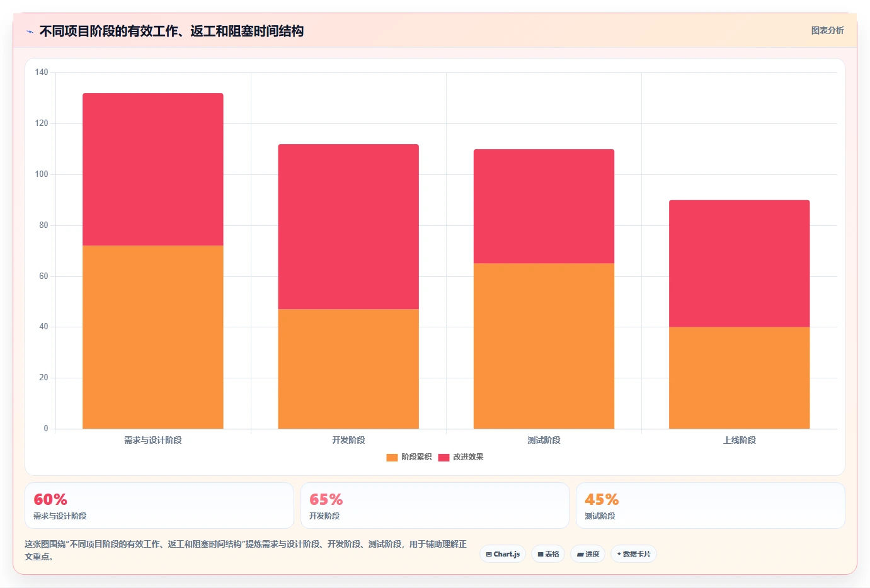Select the 数据卡片 tag chip
The width and height of the screenshot is (870, 588).
[633, 554]
